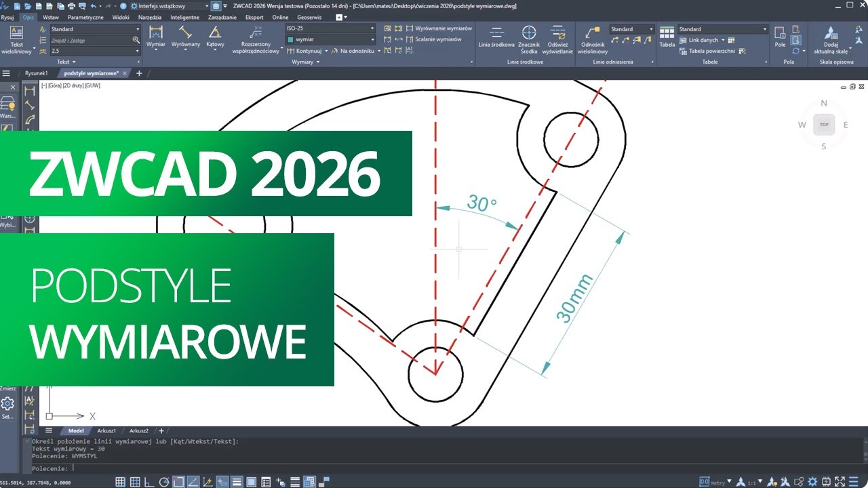Open the Zarządzanie ribbon tab
The width and height of the screenshot is (868, 488).
[222, 17]
